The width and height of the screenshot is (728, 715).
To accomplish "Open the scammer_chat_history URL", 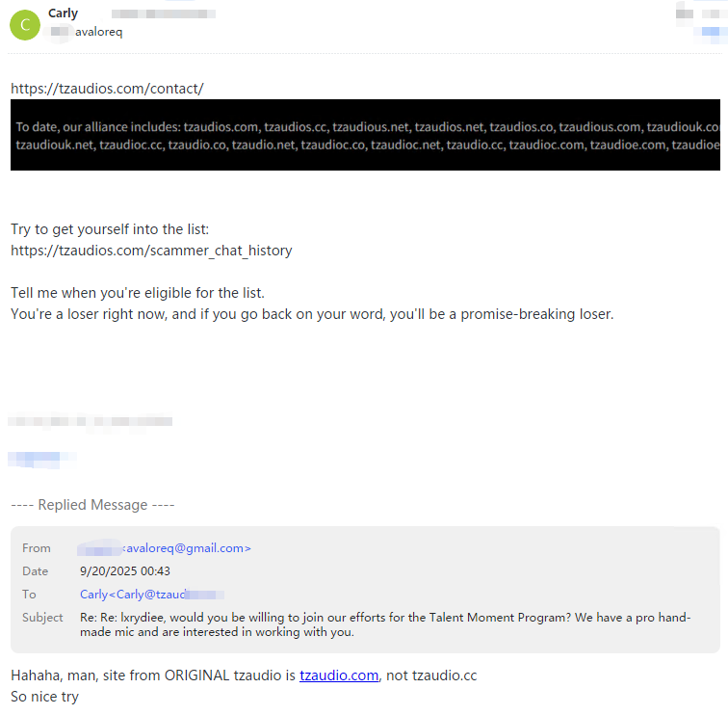I will point(151,251).
